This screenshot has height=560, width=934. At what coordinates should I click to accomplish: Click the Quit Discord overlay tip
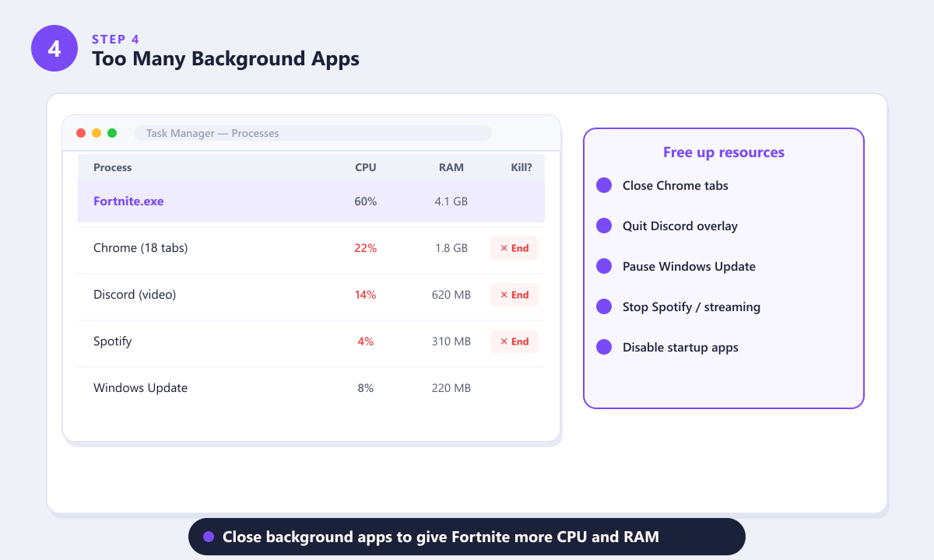pos(680,226)
